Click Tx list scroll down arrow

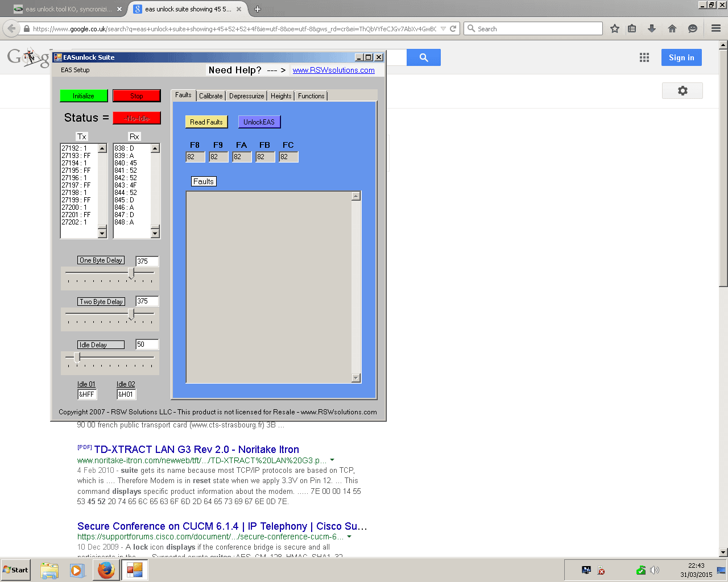pyautogui.click(x=102, y=233)
